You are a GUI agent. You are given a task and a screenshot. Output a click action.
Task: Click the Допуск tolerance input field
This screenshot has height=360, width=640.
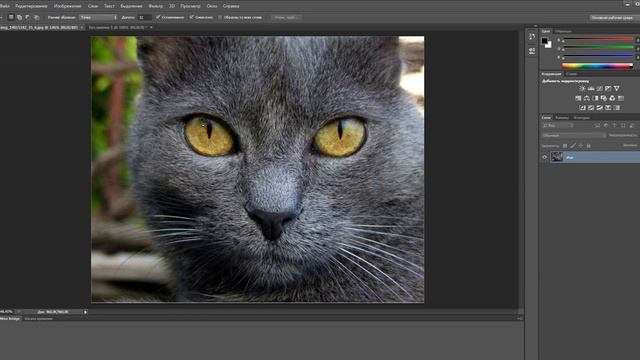point(144,17)
